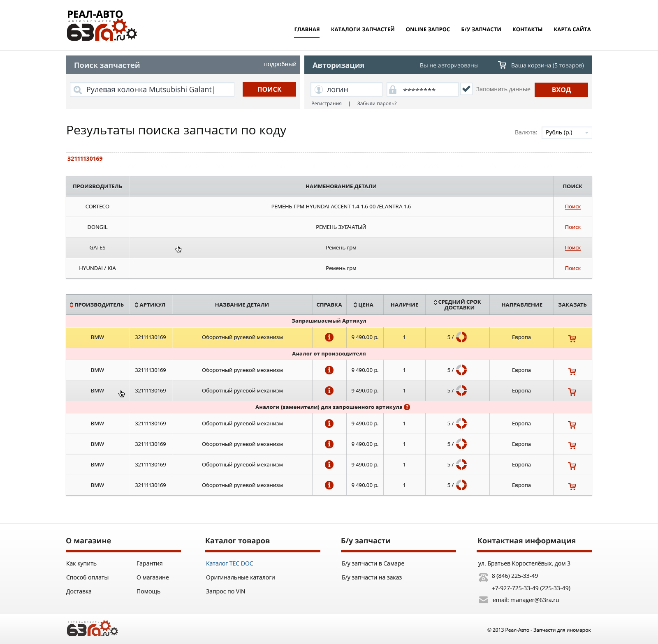This screenshot has width=658, height=644.
Task: Click the parts search text field
Action: click(x=152, y=89)
